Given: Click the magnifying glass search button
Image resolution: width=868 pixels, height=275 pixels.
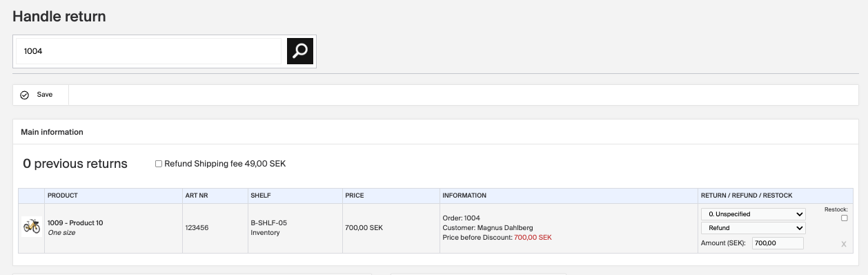Looking at the screenshot, I should point(300,51).
